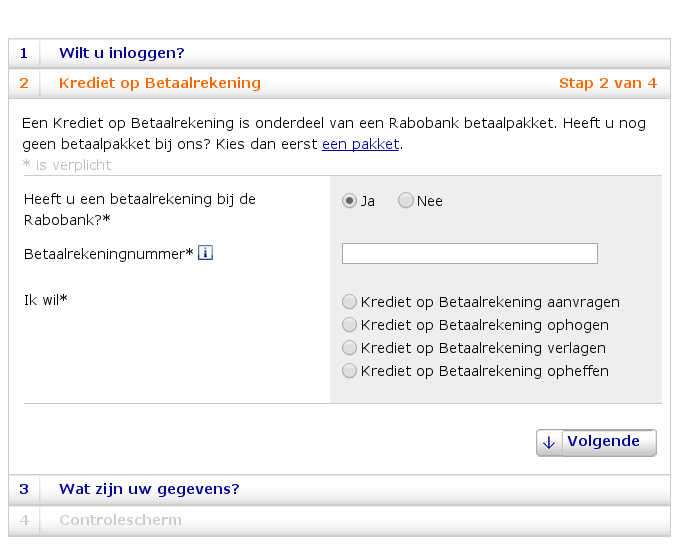Image resolution: width=685 pixels, height=554 pixels.
Task: Click the 'Stap 2 van 4' indicator
Action: pos(607,83)
